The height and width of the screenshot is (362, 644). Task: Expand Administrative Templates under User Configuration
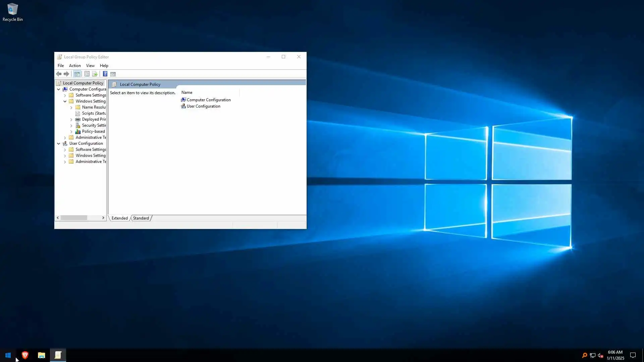click(65, 162)
